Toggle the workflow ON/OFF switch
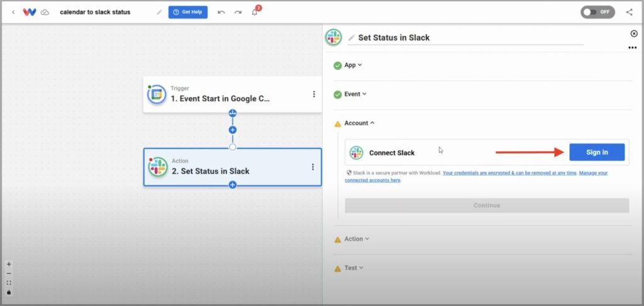This screenshot has width=644, height=306. click(597, 12)
